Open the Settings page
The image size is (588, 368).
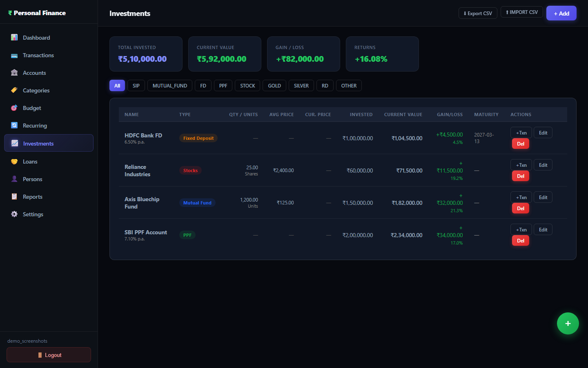(49, 214)
